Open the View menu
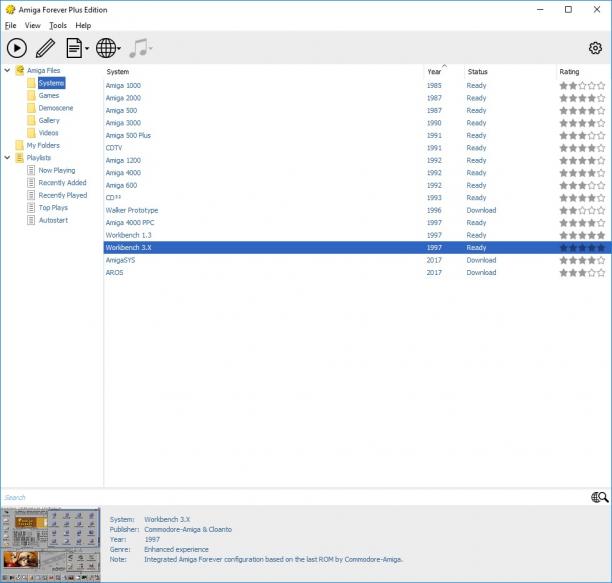 [x=32, y=25]
